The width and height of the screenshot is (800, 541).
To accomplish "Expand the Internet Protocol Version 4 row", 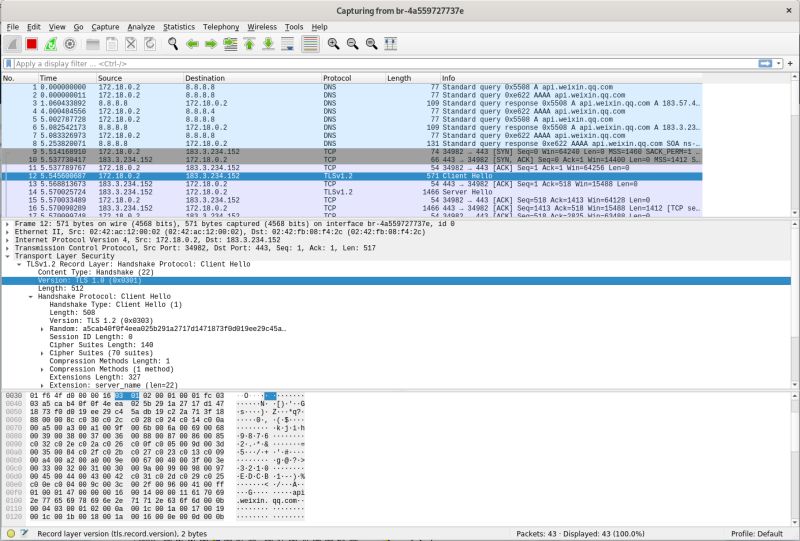I will pos(8,240).
